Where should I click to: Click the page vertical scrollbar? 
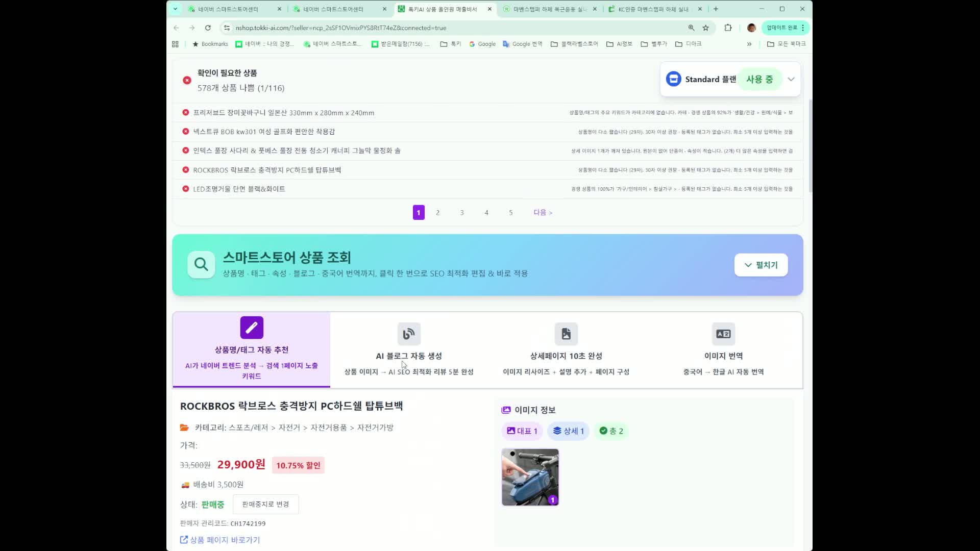click(x=810, y=145)
